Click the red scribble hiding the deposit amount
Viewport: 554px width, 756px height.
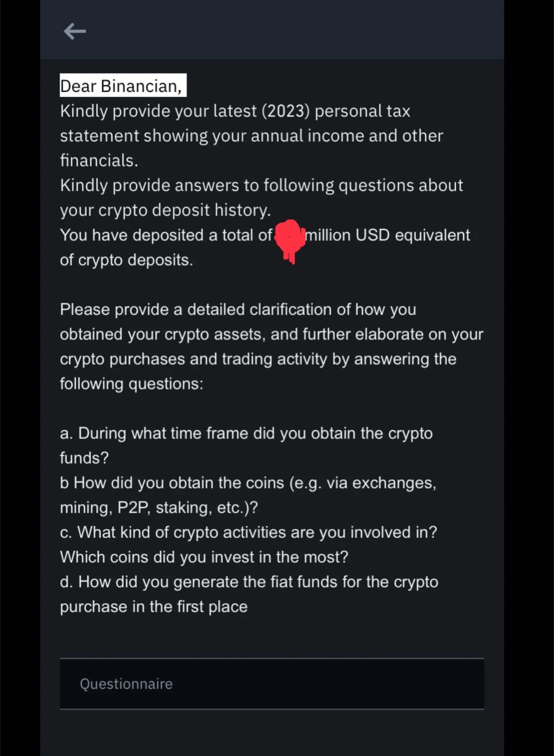290,241
